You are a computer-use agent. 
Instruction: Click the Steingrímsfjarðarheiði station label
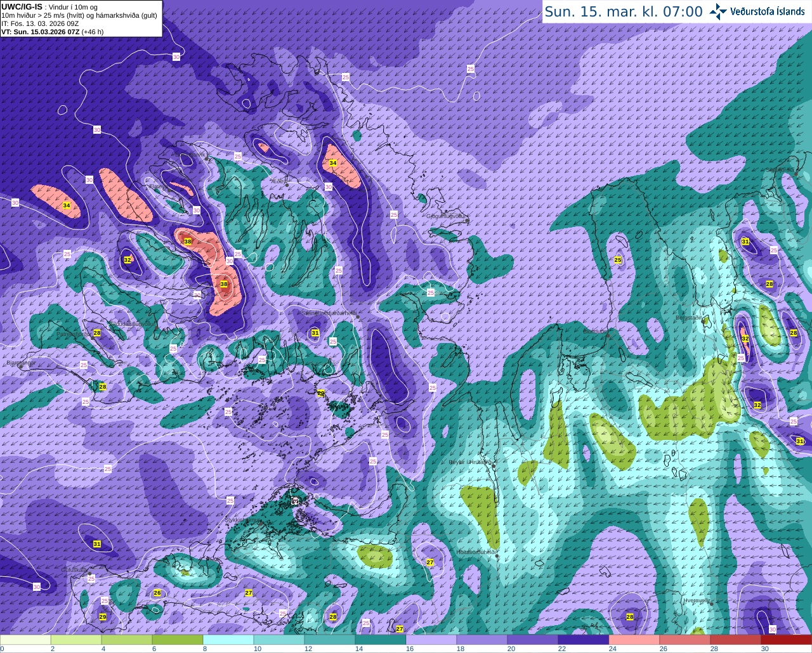coord(329,313)
